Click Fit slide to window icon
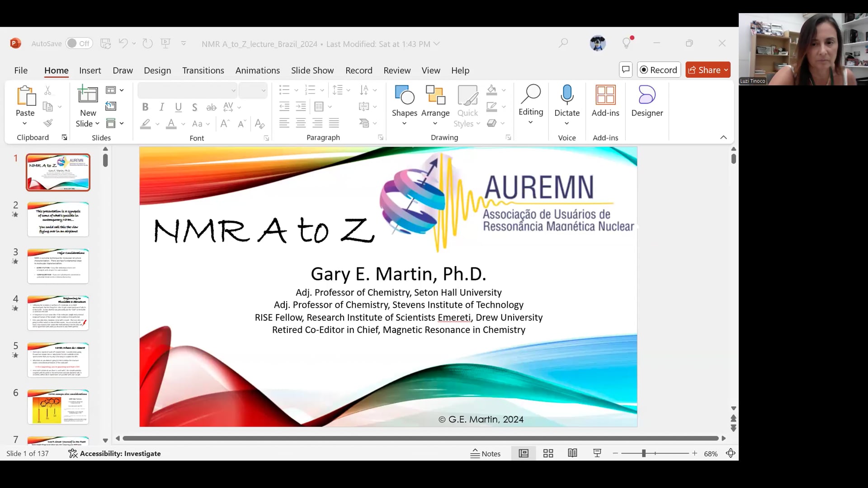Image resolution: width=868 pixels, height=488 pixels. (731, 453)
